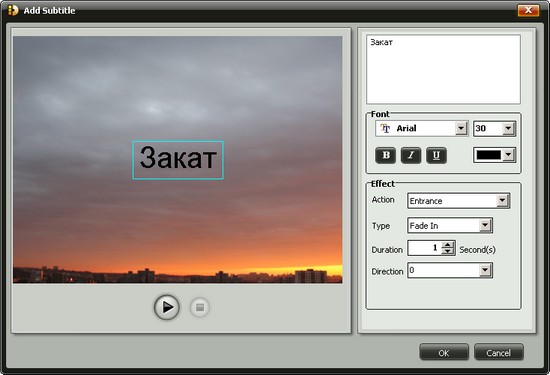Click inside the subtitle text box
This screenshot has height=375, width=550.
[443, 69]
